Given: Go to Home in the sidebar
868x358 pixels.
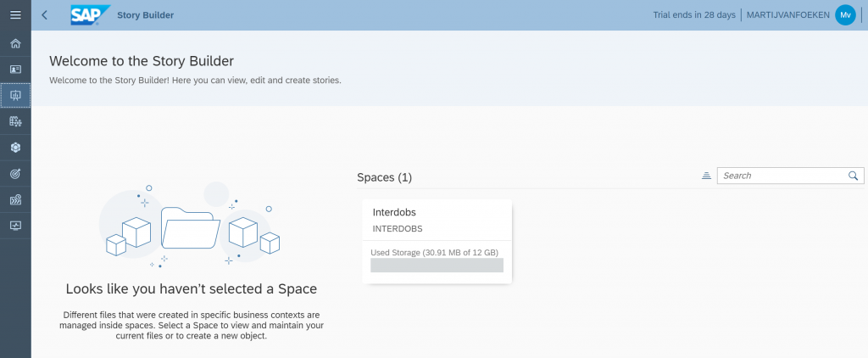Looking at the screenshot, I should pyautogui.click(x=15, y=43).
